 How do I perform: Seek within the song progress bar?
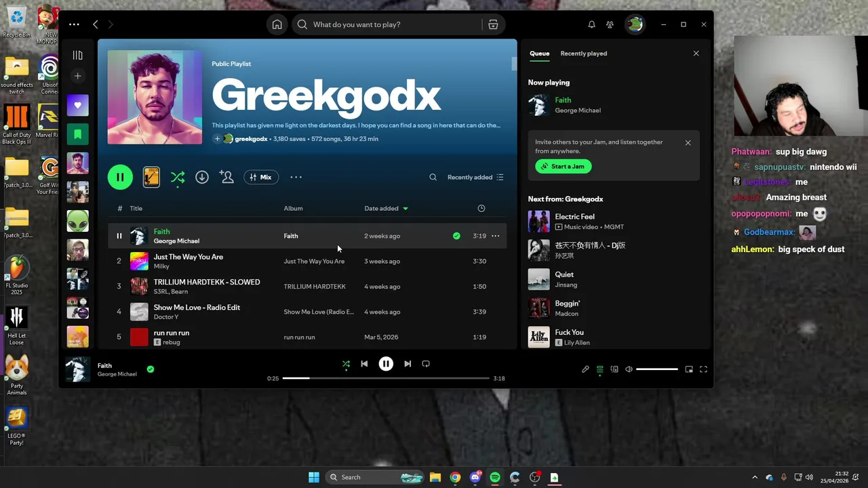tap(386, 378)
